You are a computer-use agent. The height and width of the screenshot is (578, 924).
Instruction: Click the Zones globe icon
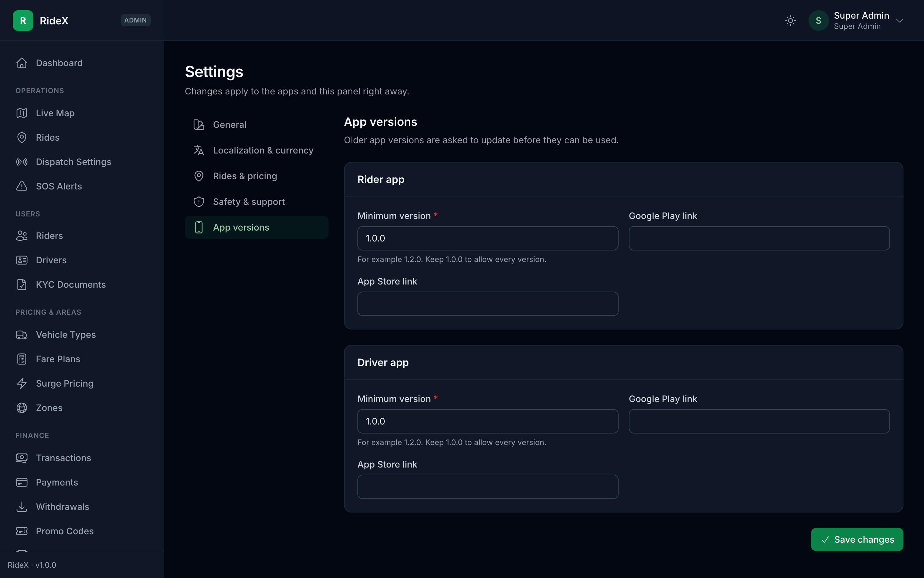pos(22,408)
